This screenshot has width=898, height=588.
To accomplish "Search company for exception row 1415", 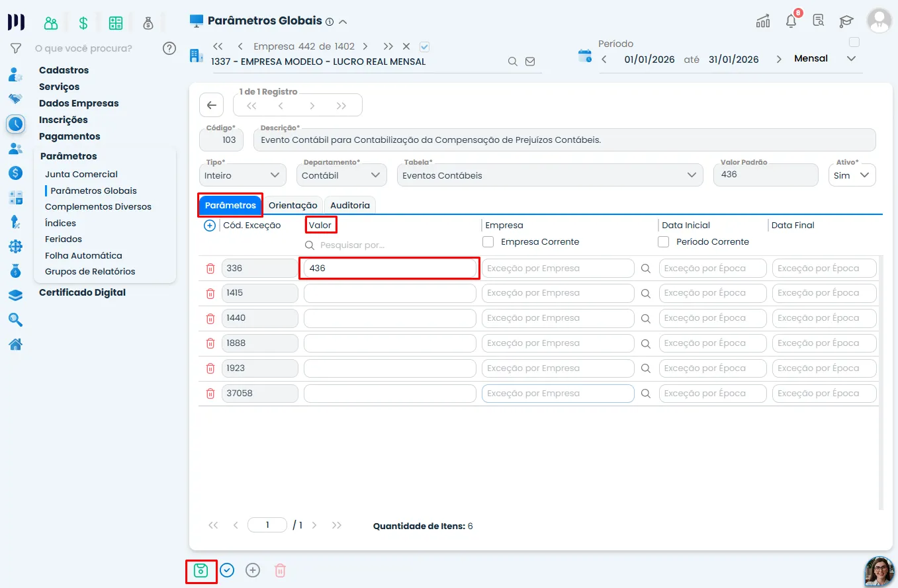I will coord(646,294).
